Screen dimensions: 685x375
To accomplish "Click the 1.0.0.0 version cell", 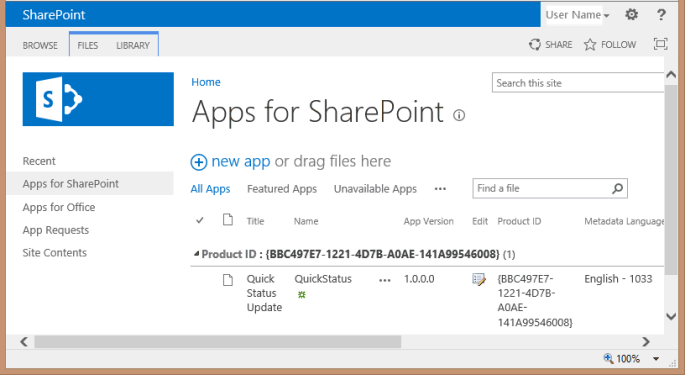I will (x=419, y=279).
